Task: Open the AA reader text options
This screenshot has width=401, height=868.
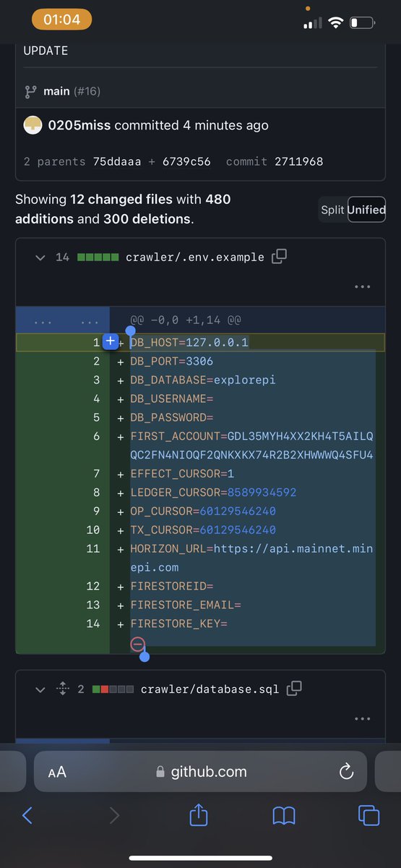Action: tap(57, 773)
